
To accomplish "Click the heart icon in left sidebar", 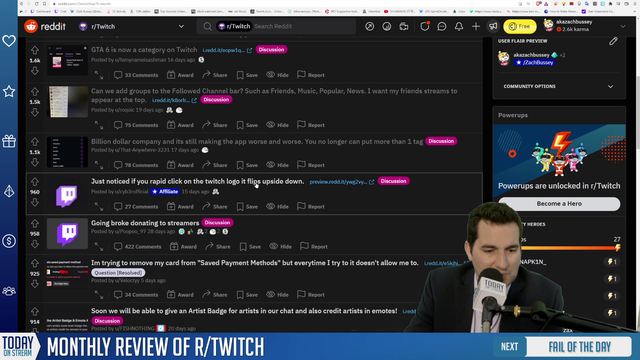I will point(9,41).
